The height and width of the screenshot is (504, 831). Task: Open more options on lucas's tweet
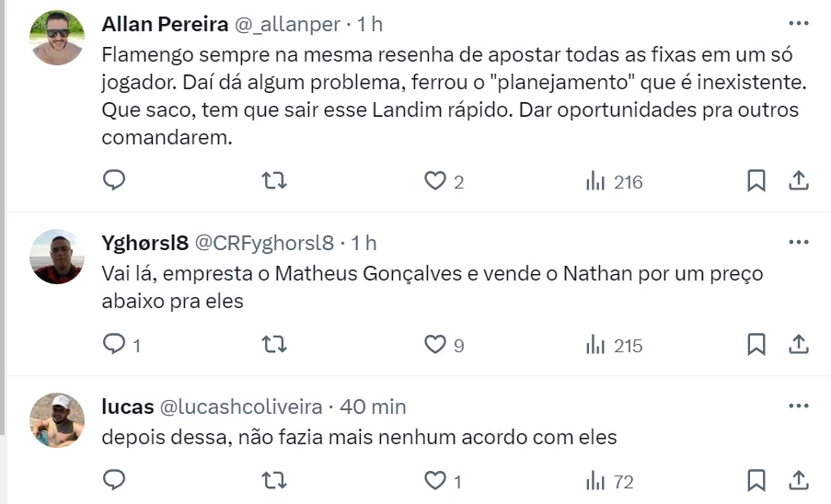(799, 406)
